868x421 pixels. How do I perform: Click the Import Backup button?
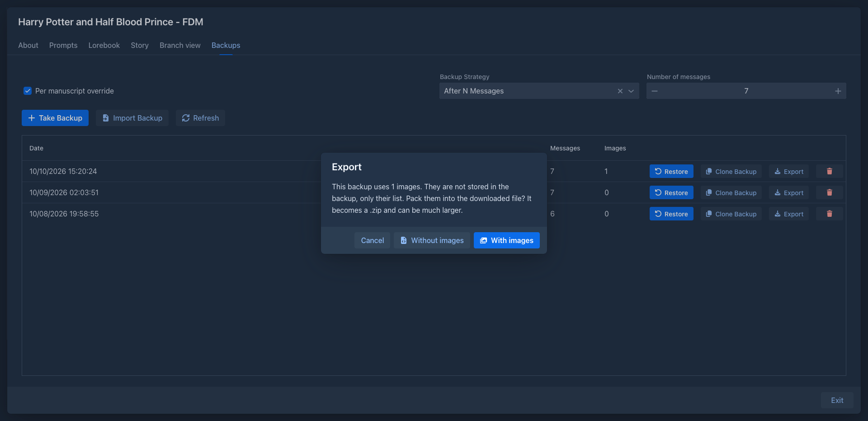coord(132,118)
